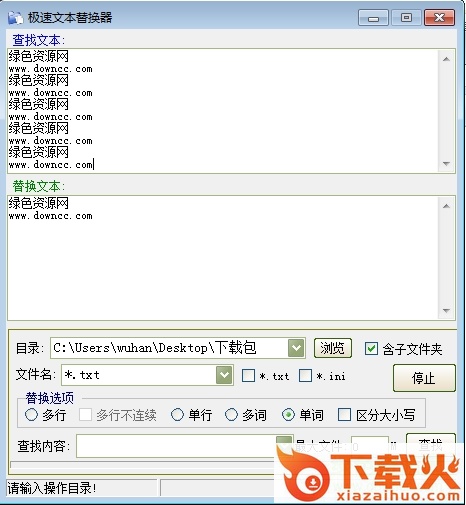
Task: Expand the 文件名 pattern dropdown
Action: coord(224,375)
